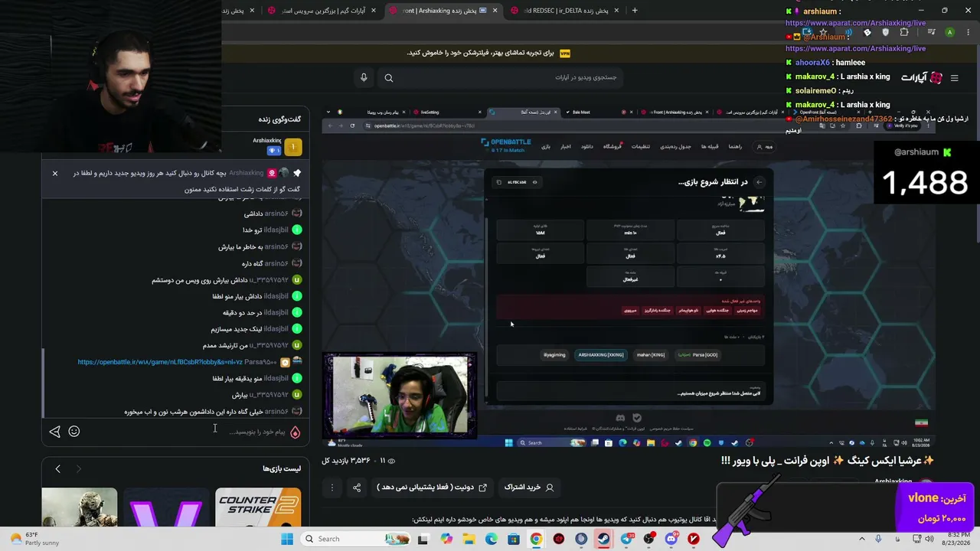Click the live chat title گفت‌وگوی زنده
Image resolution: width=980 pixels, height=551 pixels.
click(x=279, y=119)
